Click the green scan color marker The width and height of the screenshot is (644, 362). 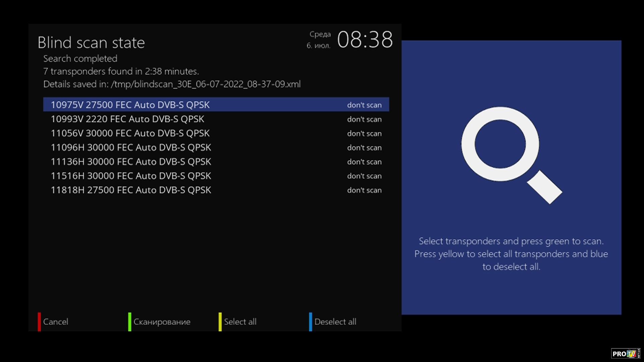(x=129, y=322)
